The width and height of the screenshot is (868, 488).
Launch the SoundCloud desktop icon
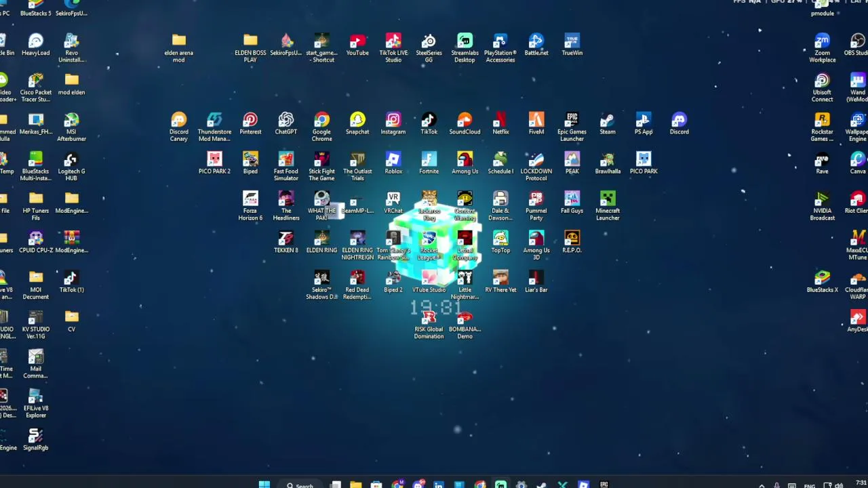(x=465, y=124)
